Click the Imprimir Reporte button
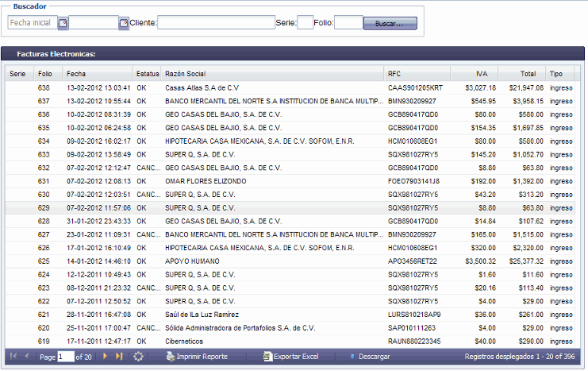This screenshot has height=371, width=588. pos(197,357)
